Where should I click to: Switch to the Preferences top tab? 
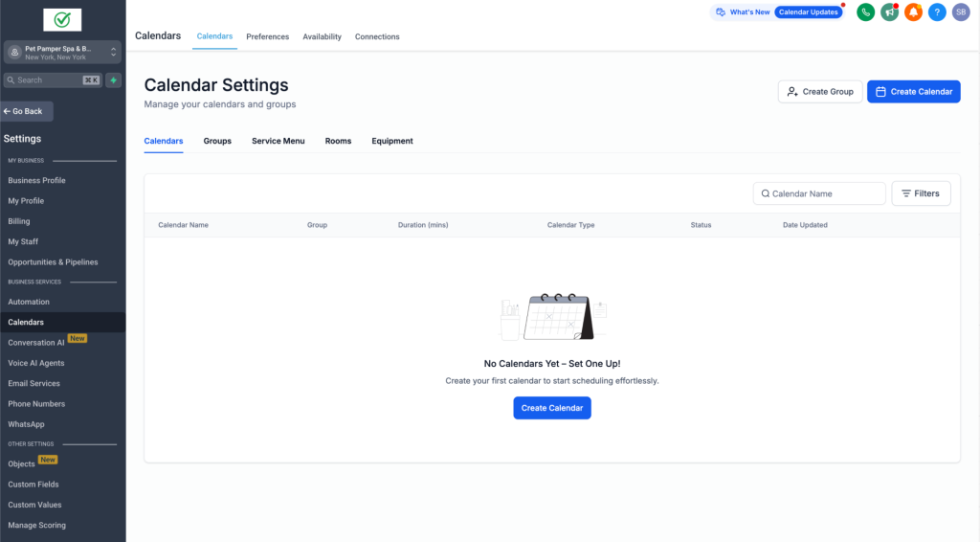pos(268,37)
